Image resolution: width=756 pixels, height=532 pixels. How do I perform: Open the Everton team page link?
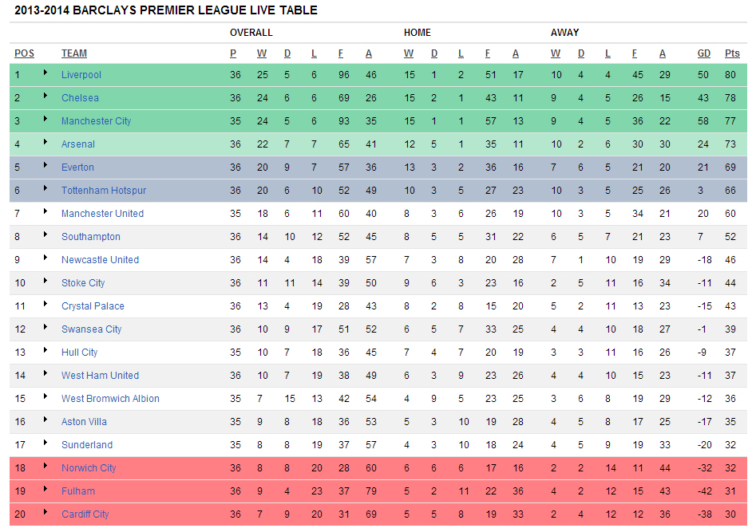pyautogui.click(x=77, y=167)
